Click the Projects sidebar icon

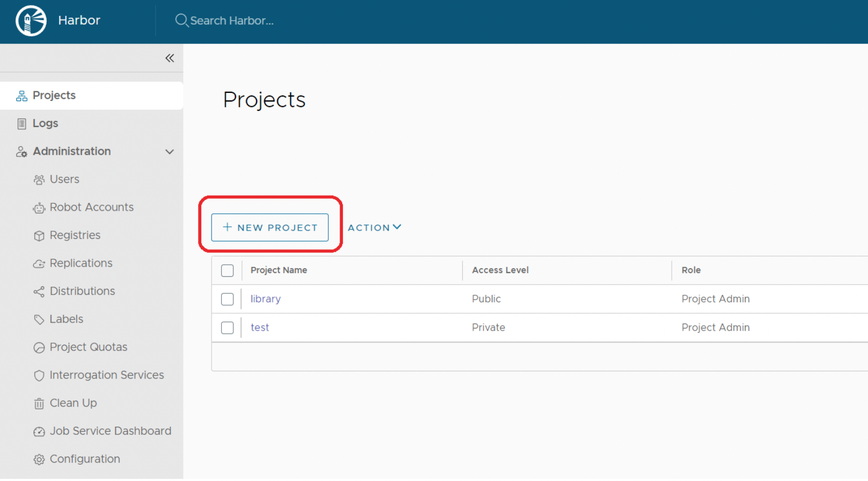(22, 96)
